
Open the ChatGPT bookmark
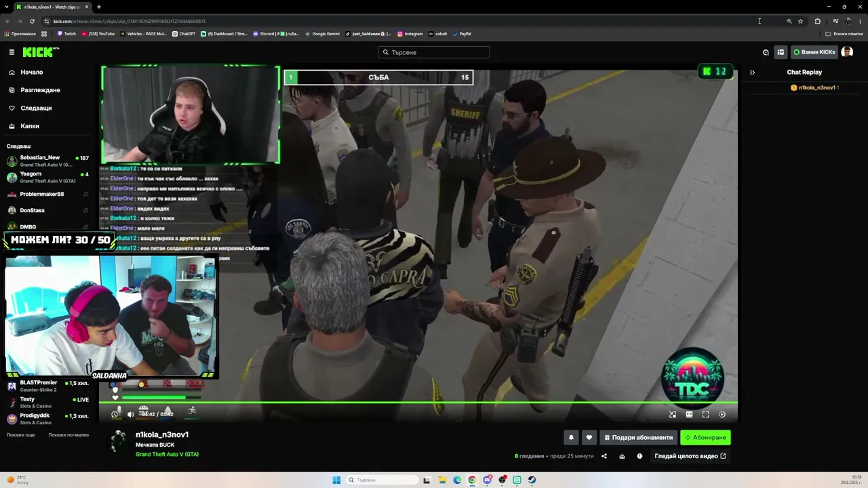click(x=184, y=34)
